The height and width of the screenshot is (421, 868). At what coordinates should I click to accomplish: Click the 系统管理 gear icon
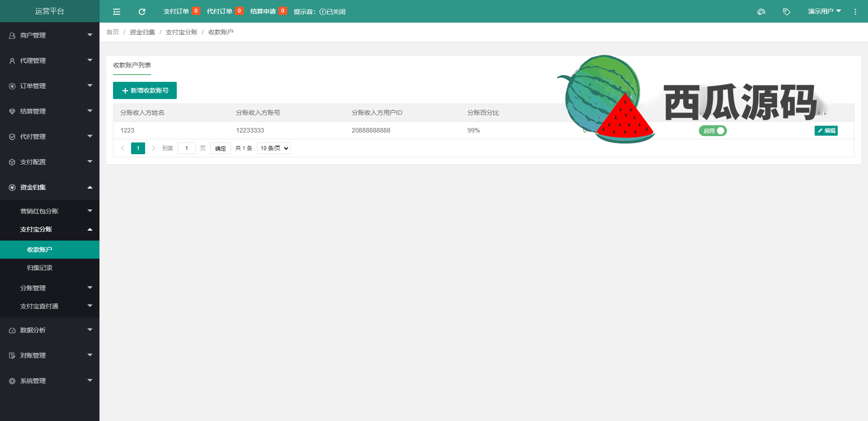12,381
